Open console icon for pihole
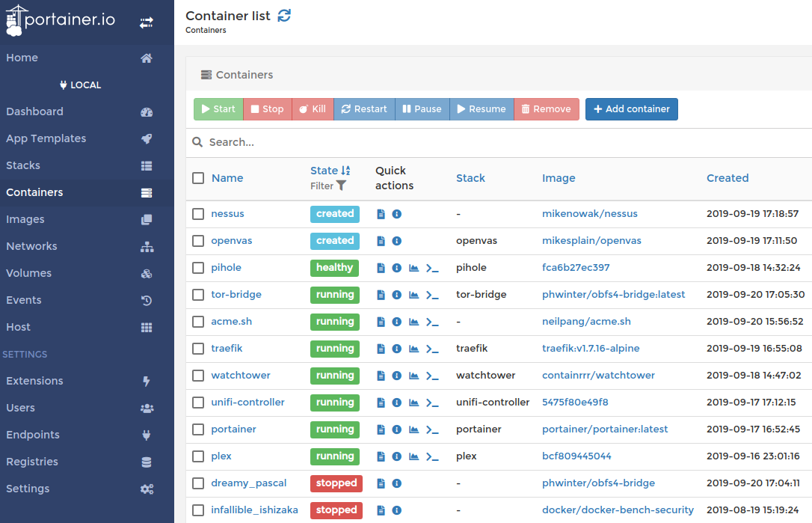The width and height of the screenshot is (812, 523). 432,268
